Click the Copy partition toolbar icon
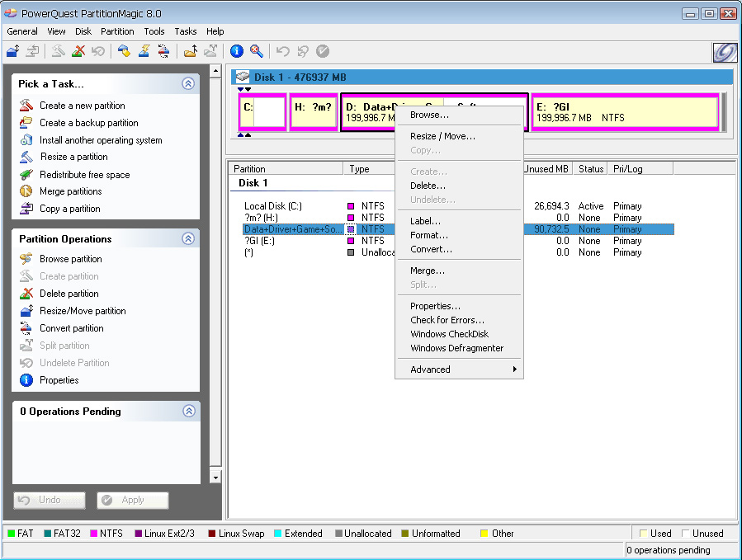 [x=33, y=50]
